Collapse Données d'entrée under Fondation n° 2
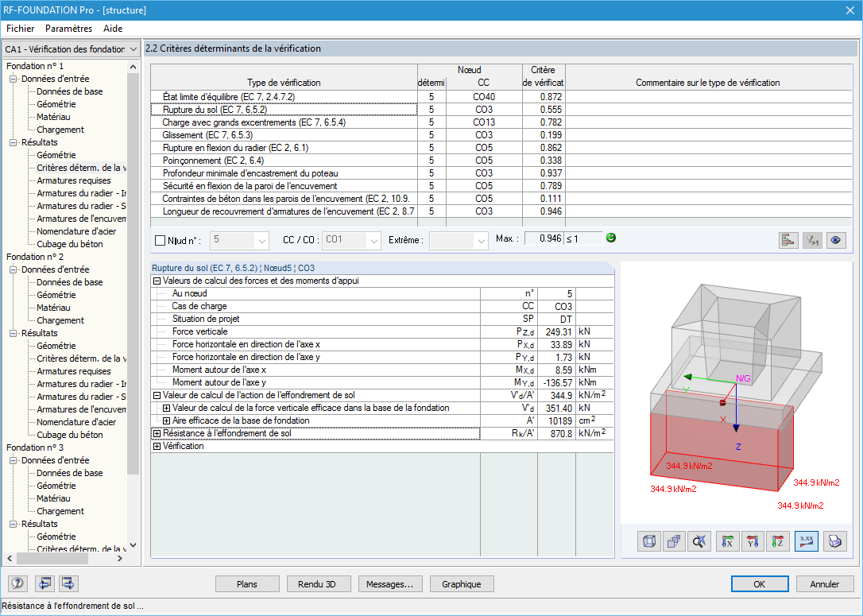863x616 pixels. (14, 269)
